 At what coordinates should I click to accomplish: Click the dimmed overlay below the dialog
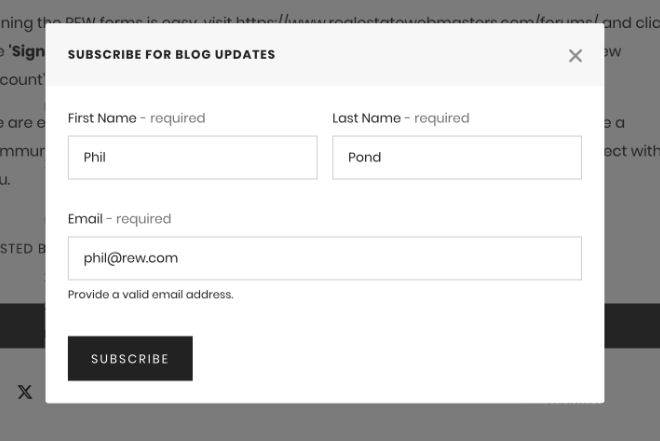[x=330, y=422]
